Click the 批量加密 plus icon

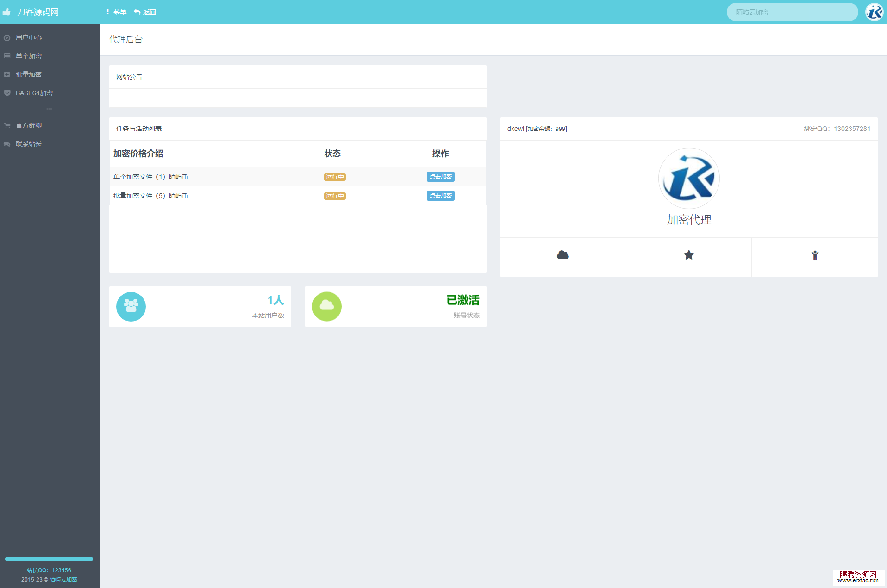point(7,74)
